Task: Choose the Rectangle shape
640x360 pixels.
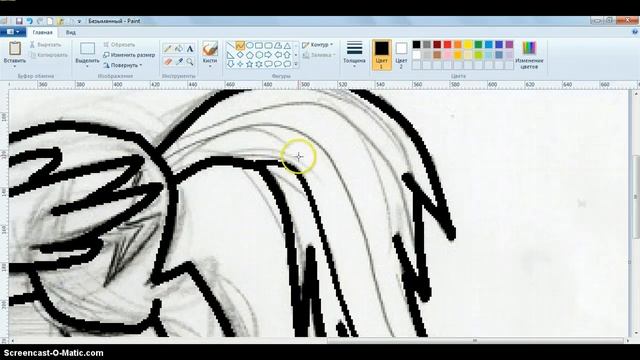Action: coord(259,46)
